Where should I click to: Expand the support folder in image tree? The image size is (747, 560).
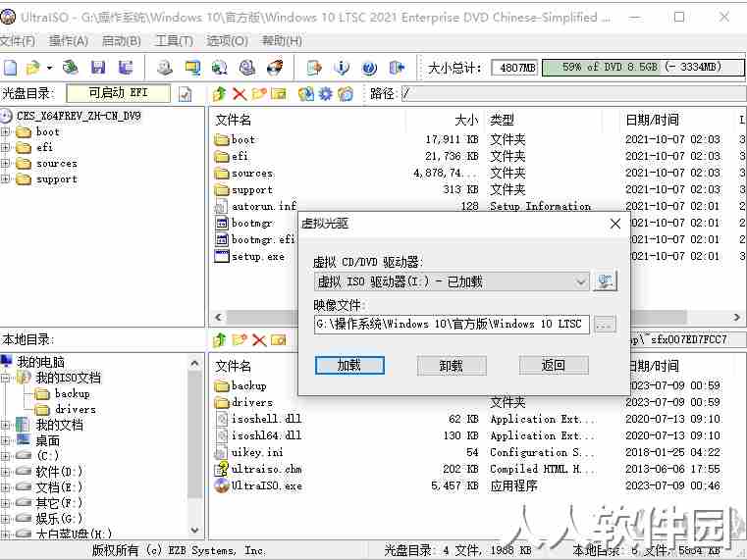[x=5, y=178]
